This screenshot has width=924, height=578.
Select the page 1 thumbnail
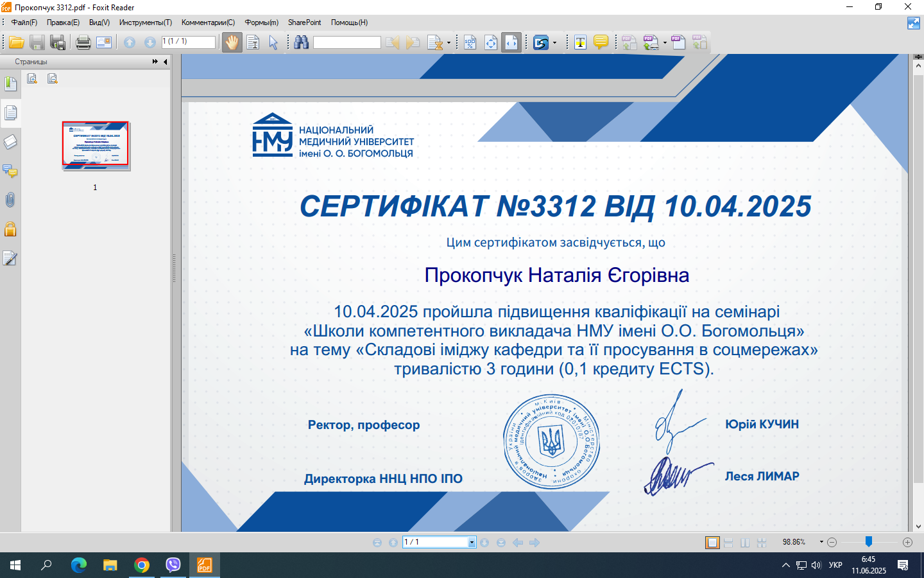click(x=96, y=146)
